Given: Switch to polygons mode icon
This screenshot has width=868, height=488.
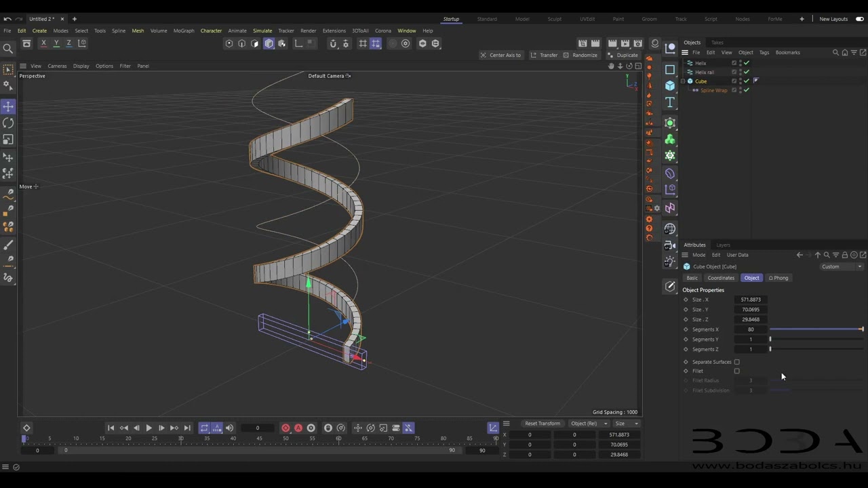Looking at the screenshot, I should pyautogui.click(x=255, y=43).
